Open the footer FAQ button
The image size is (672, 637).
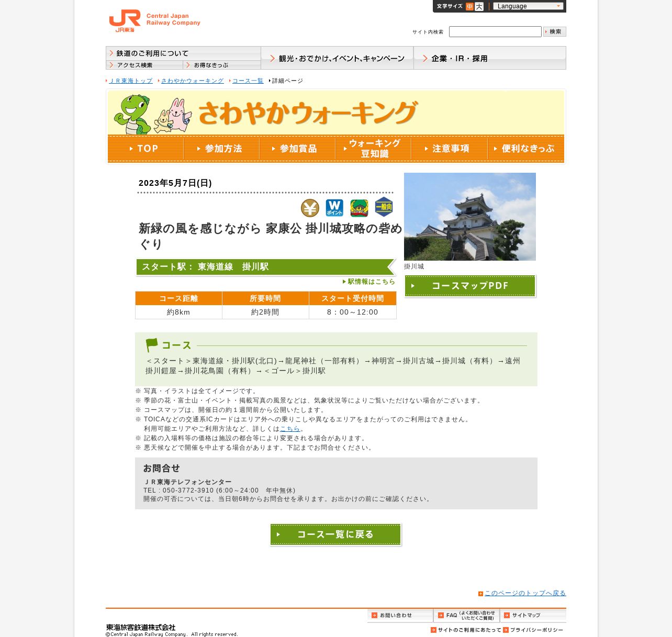click(x=467, y=615)
